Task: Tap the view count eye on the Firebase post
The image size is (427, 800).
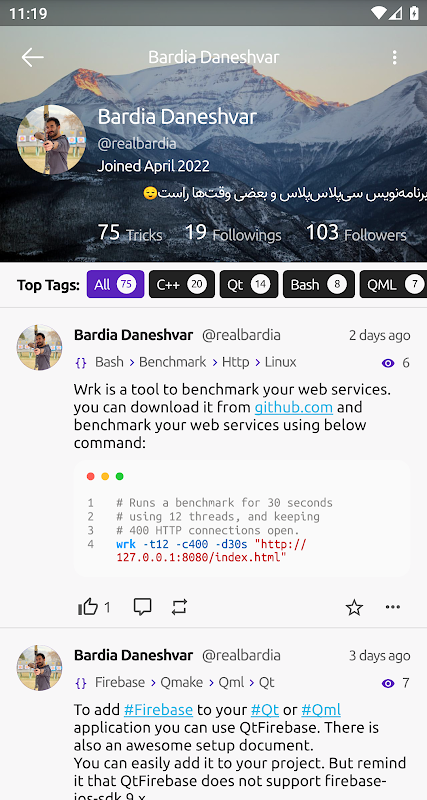Action: coord(388,683)
